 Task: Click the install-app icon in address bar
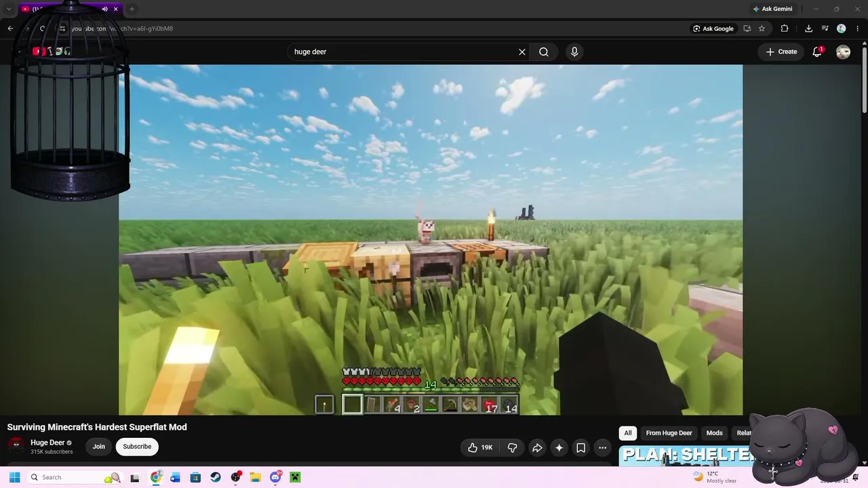point(747,28)
